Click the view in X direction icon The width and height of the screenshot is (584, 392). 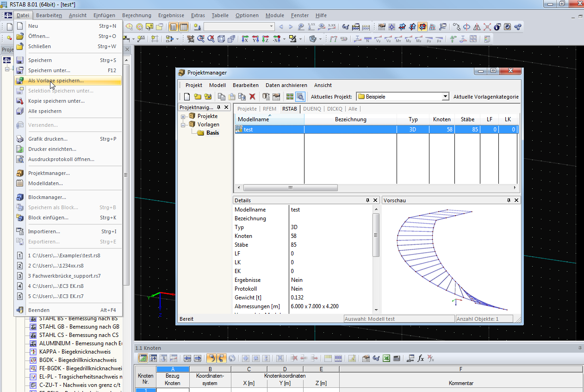[x=245, y=39]
